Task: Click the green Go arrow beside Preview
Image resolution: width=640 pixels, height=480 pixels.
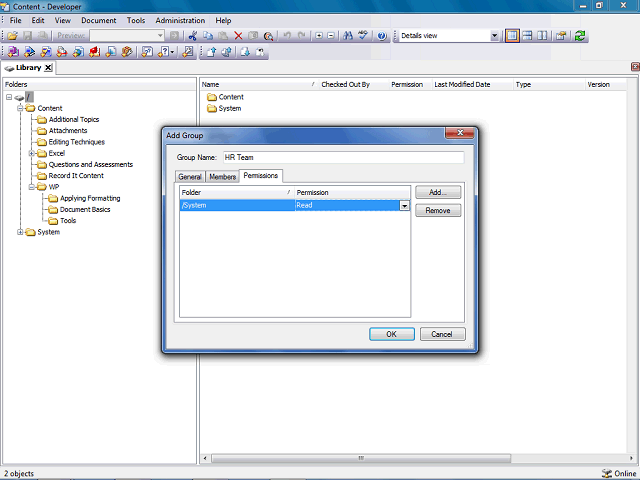Action: coord(174,36)
